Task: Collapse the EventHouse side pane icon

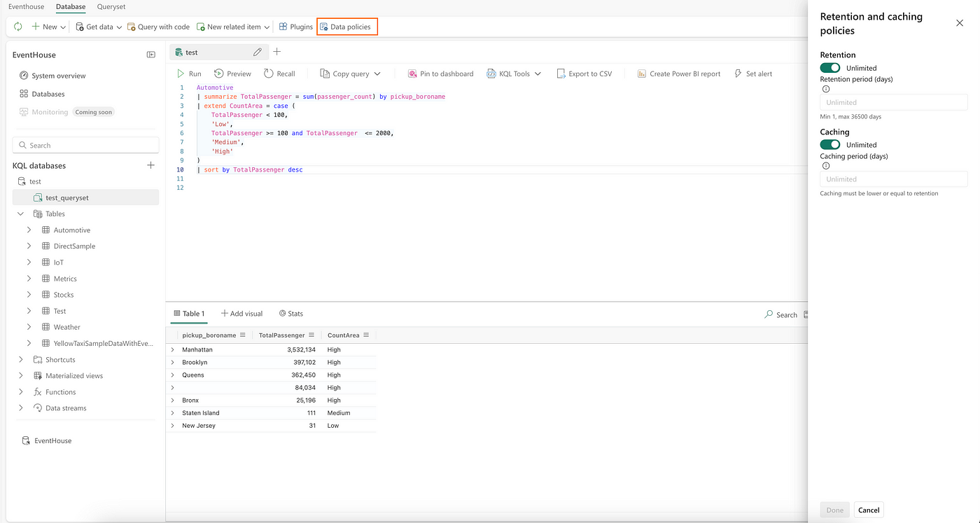Action: [x=150, y=55]
